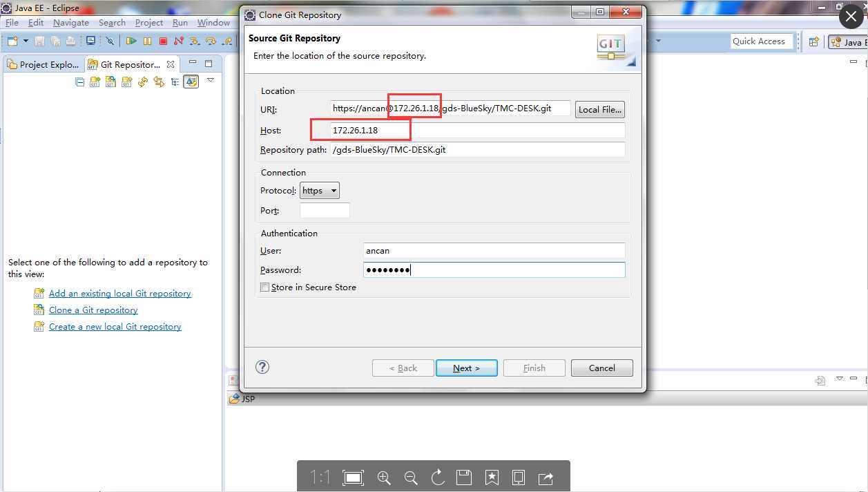Click the Suspend debug icon

[147, 41]
